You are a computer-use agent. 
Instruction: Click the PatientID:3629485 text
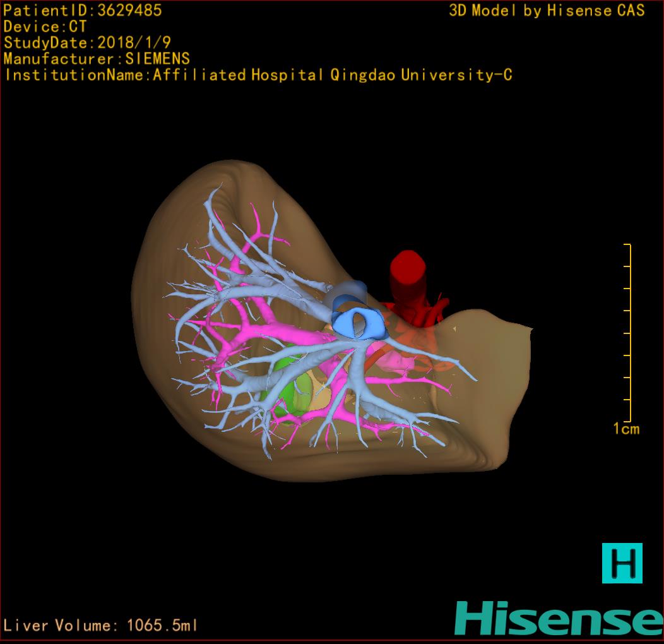click(x=83, y=10)
